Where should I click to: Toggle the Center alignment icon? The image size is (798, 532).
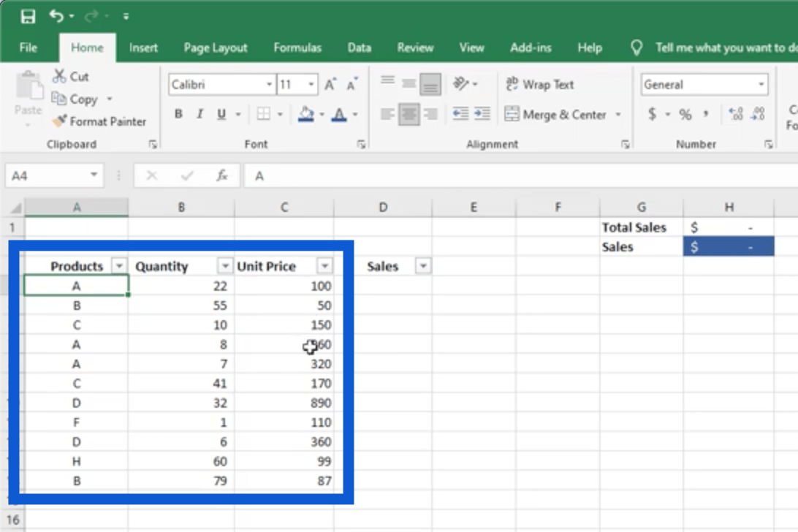(408, 114)
